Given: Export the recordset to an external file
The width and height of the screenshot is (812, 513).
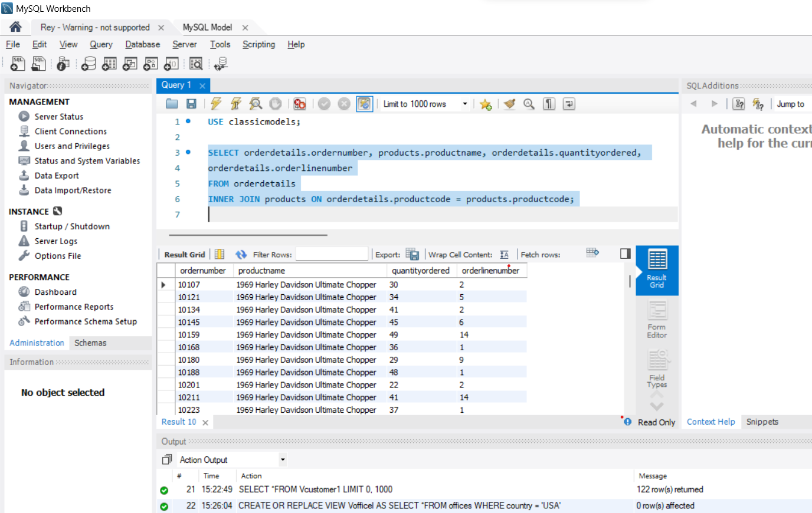Looking at the screenshot, I should point(412,254).
